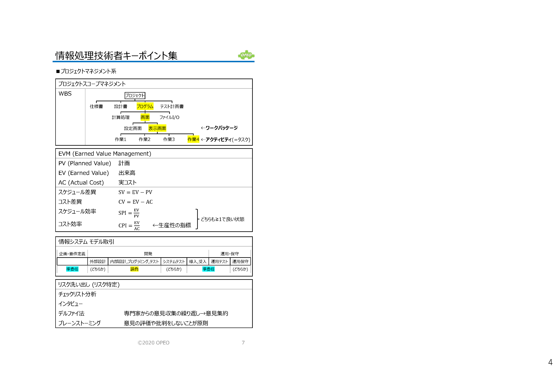
Task: Click the 作業1 node
Action: (121, 139)
